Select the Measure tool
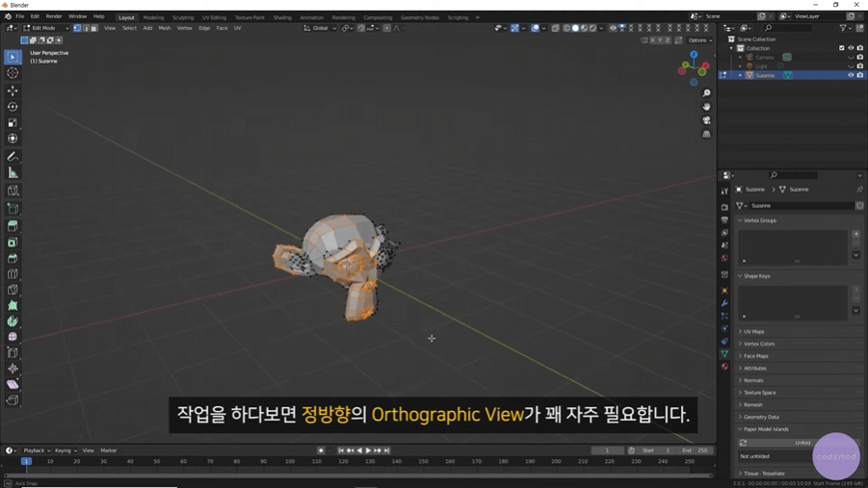Viewport: 868px width, 488px height. point(13,173)
